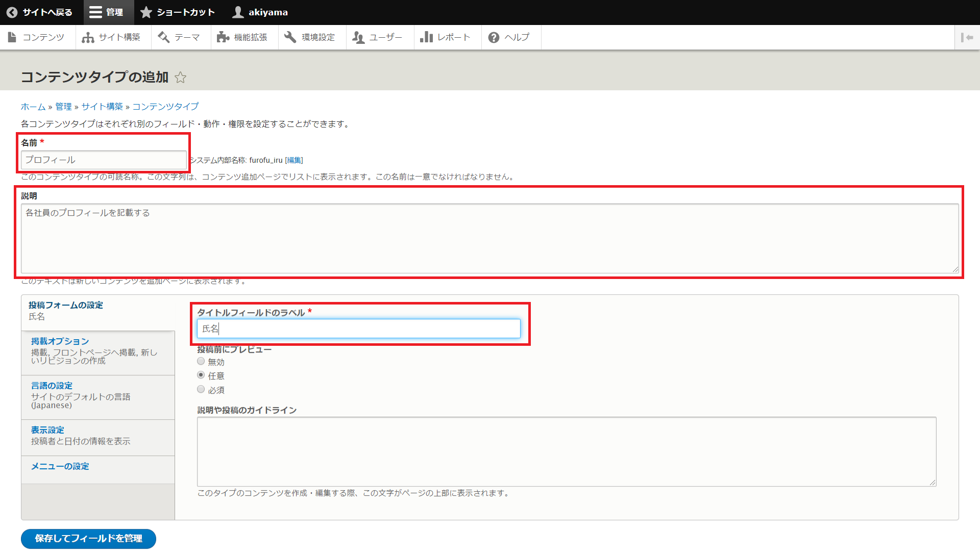Select the 任意 preview radio button
This screenshot has height=558, width=980.
pos(201,375)
